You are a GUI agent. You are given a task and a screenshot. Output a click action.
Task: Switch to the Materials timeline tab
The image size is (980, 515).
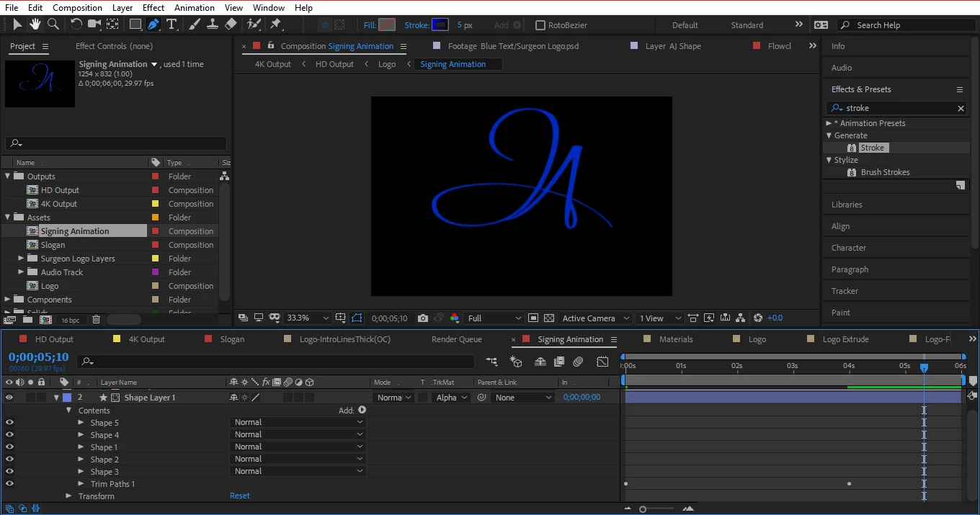coord(676,339)
